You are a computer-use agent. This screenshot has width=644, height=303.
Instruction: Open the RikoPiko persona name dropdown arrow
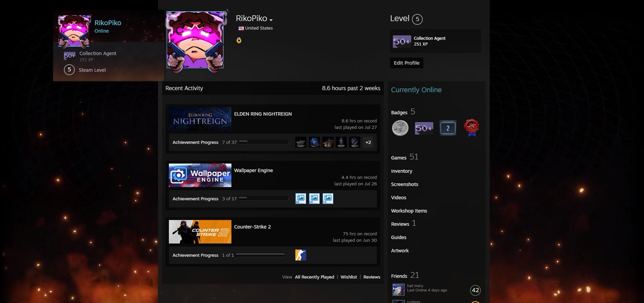[x=271, y=20]
